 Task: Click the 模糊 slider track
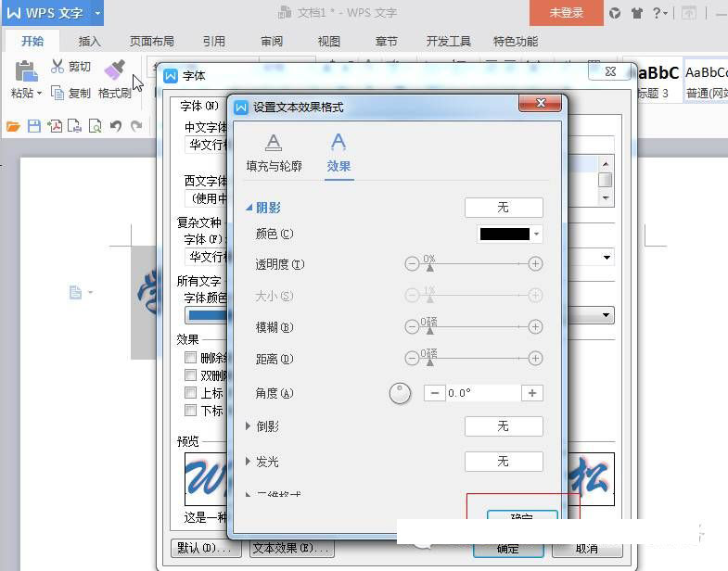click(x=473, y=327)
